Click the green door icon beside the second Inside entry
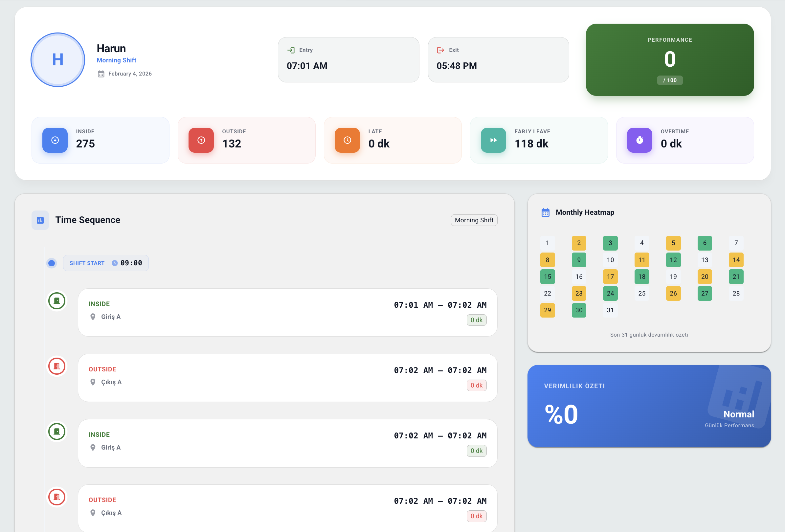The height and width of the screenshot is (532, 785). point(57,431)
